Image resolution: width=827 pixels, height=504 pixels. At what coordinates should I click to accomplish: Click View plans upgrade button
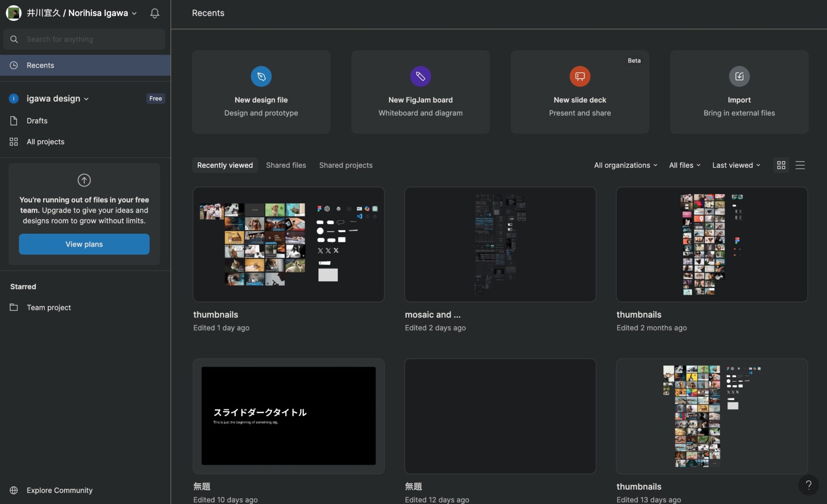[84, 244]
